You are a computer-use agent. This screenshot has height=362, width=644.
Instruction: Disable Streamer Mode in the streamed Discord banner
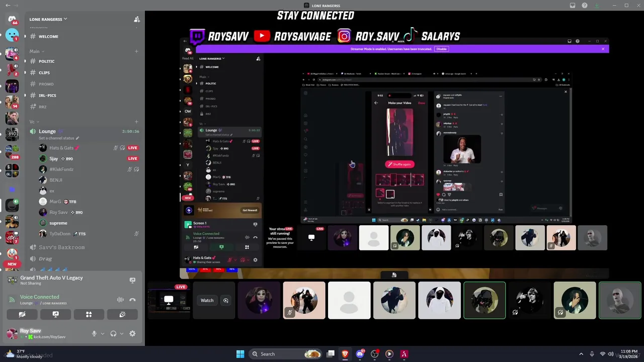tap(441, 49)
